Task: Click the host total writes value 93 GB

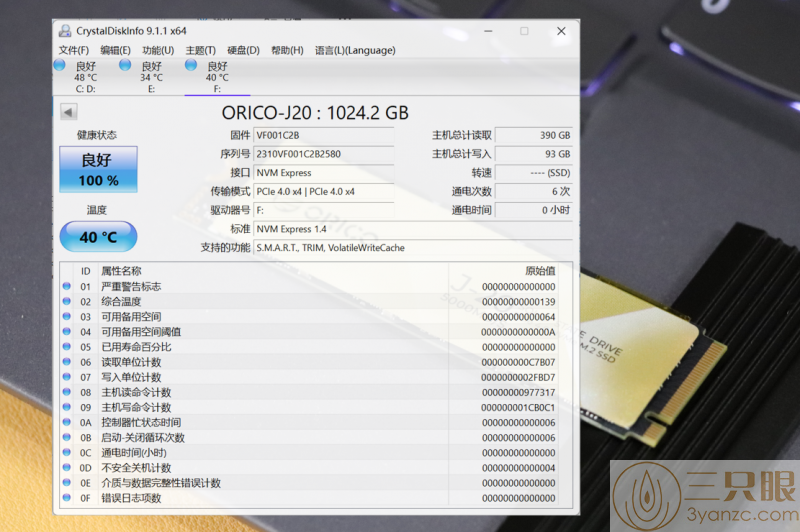Action: (x=534, y=154)
